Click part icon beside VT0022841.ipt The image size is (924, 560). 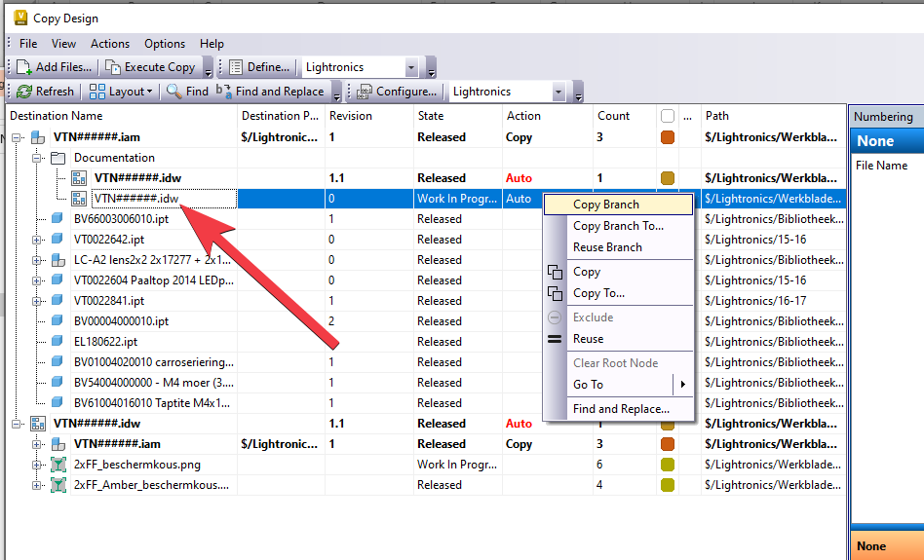click(58, 300)
